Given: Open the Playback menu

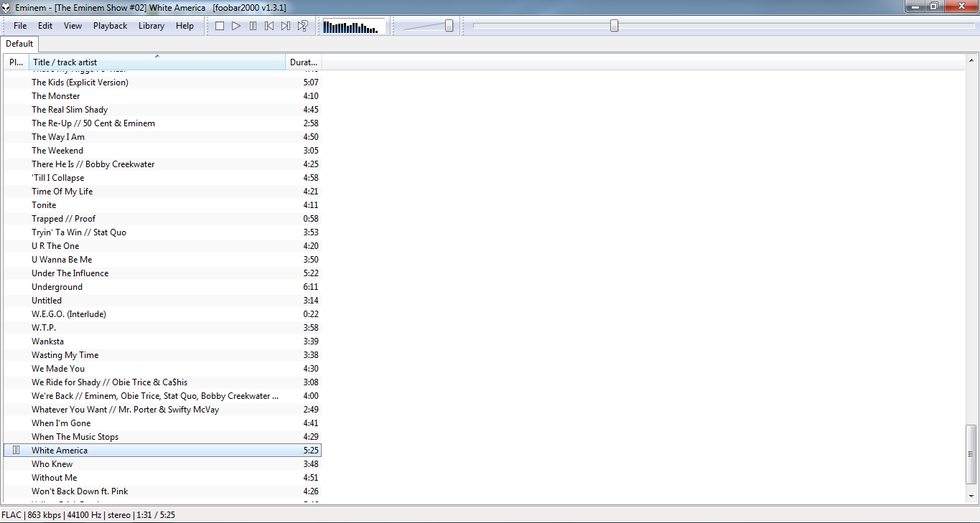Looking at the screenshot, I should (x=110, y=26).
